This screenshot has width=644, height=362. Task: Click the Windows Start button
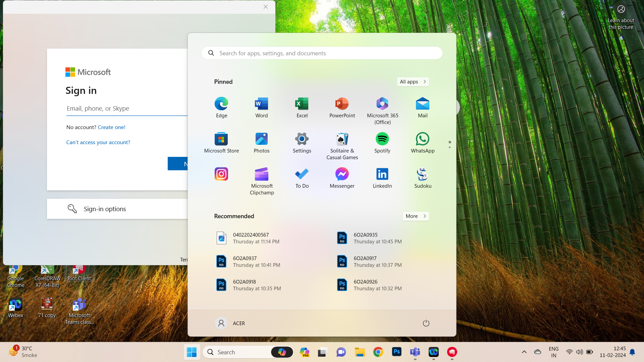pos(192,352)
